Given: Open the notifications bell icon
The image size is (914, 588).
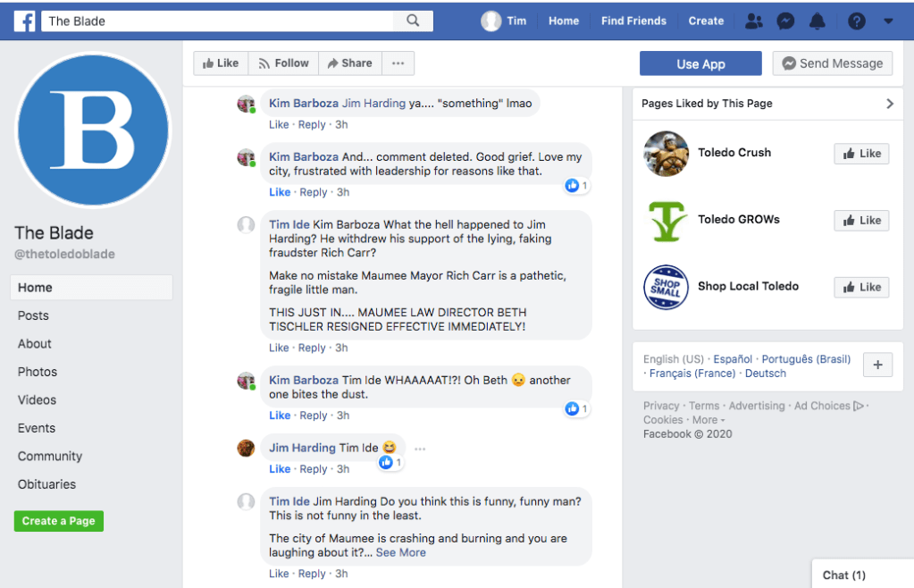Looking at the screenshot, I should pos(817,21).
